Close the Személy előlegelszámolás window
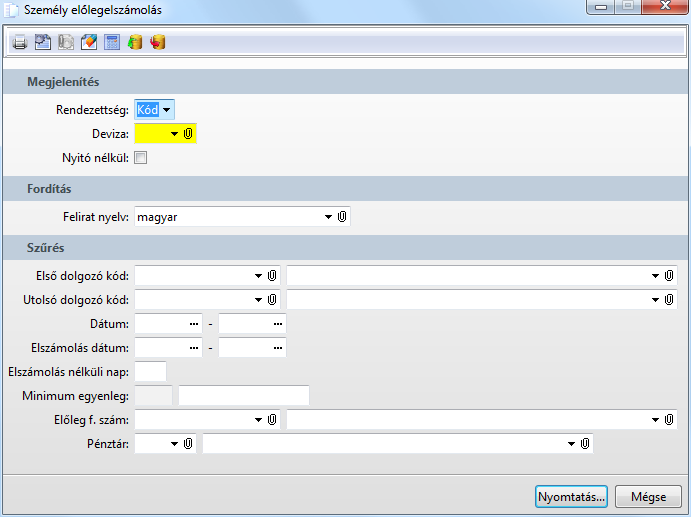Screen dimensions: 691x517 [665, 6]
